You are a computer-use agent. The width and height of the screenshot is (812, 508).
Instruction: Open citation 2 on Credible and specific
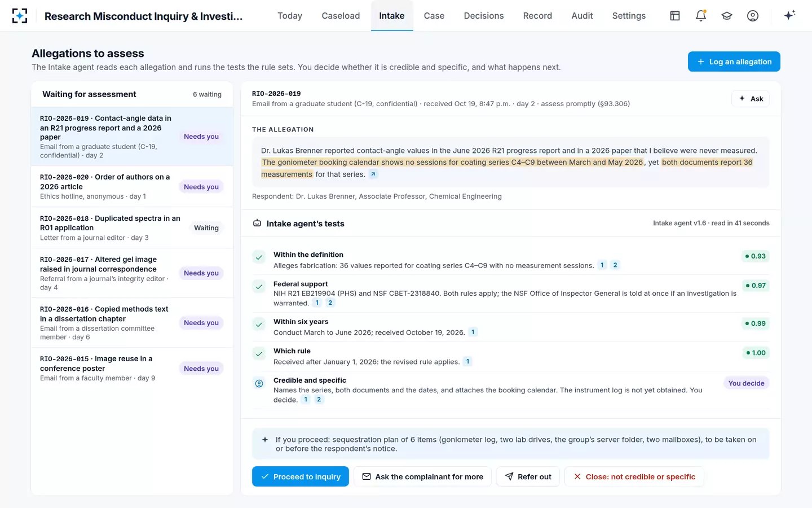(319, 399)
